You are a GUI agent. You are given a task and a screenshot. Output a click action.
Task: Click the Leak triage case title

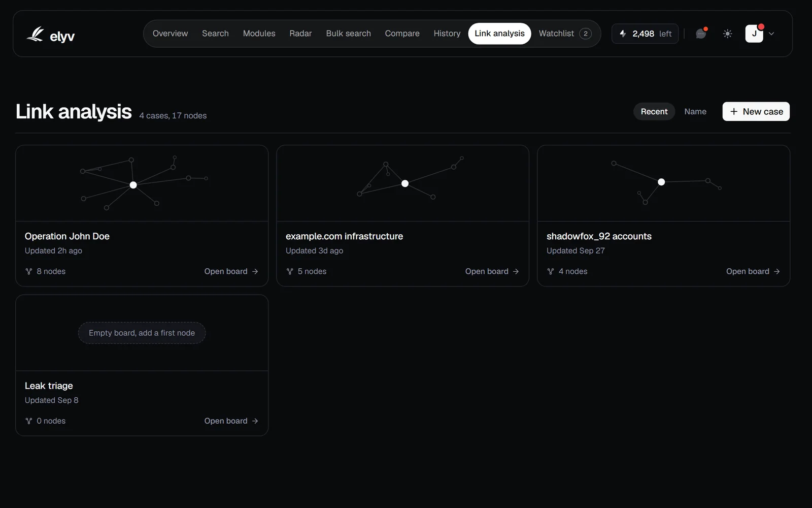(49, 386)
